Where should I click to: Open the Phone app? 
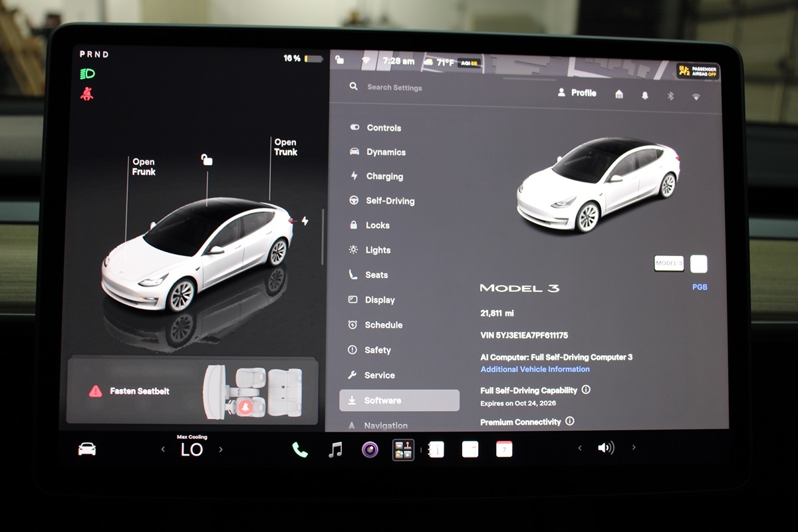point(300,450)
